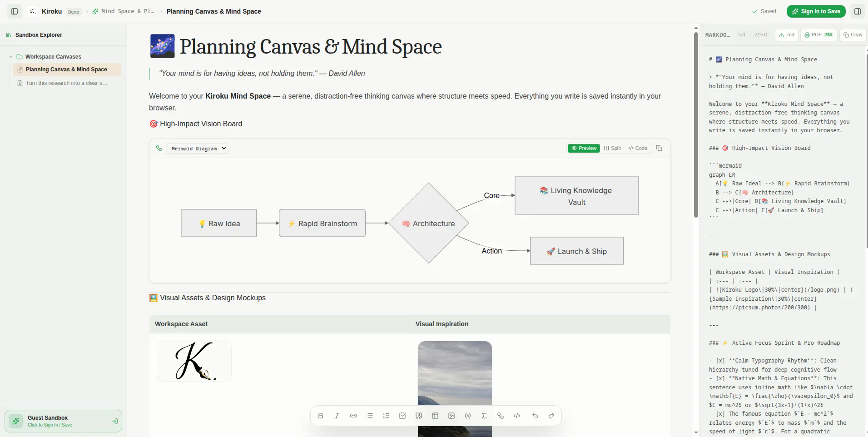Click the Guest Sandbox sparkle avatar icon

pos(16,421)
